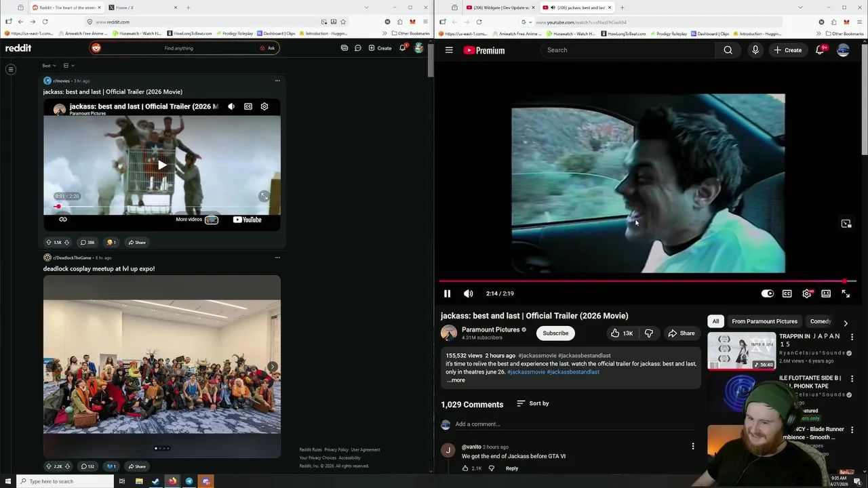Open TRAPPIN IN JAPAN 15 video thumbnail

pos(742,350)
